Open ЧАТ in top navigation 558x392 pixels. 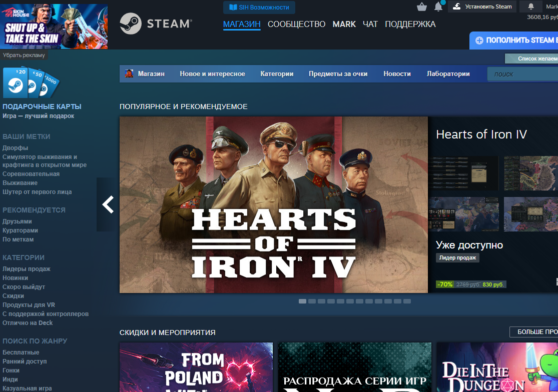pos(370,24)
